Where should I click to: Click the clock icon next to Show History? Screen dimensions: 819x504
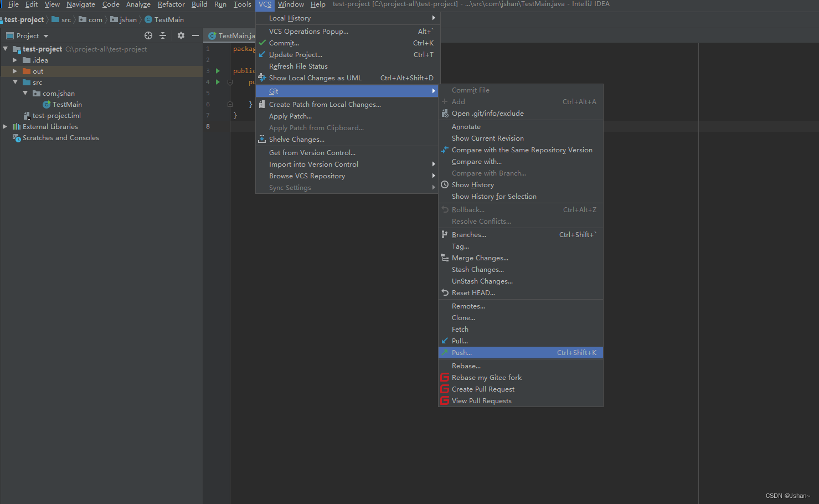(x=445, y=185)
